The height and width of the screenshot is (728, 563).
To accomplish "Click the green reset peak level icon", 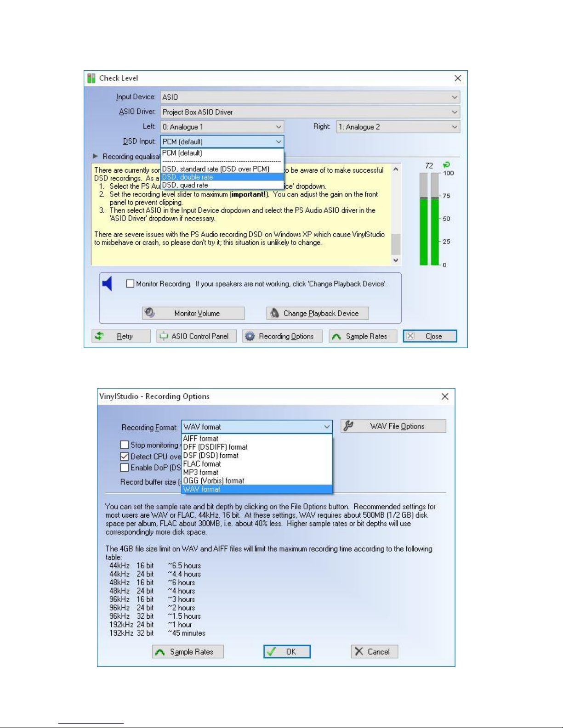I will click(x=446, y=165).
